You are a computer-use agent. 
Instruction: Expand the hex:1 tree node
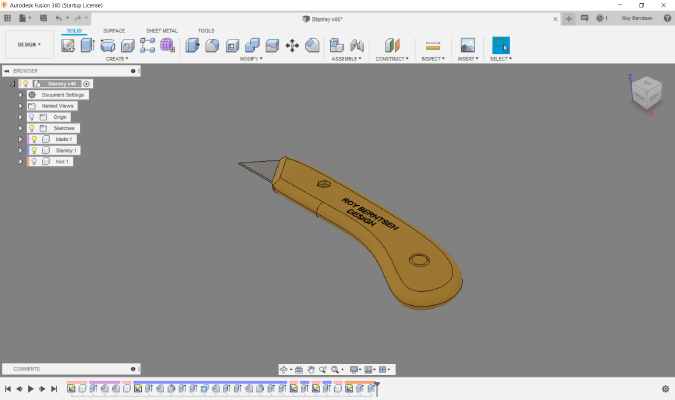coord(20,161)
